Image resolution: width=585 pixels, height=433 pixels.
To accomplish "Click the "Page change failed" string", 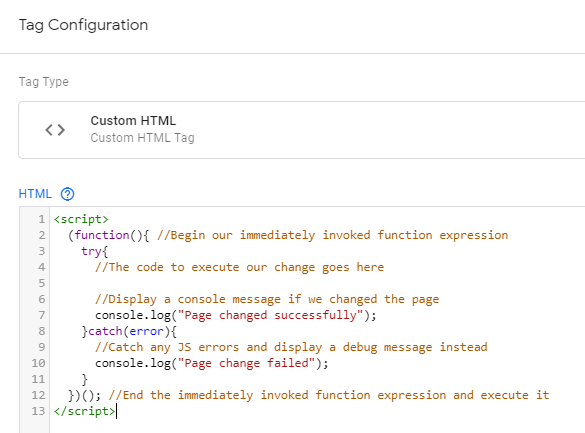I will pos(246,363).
